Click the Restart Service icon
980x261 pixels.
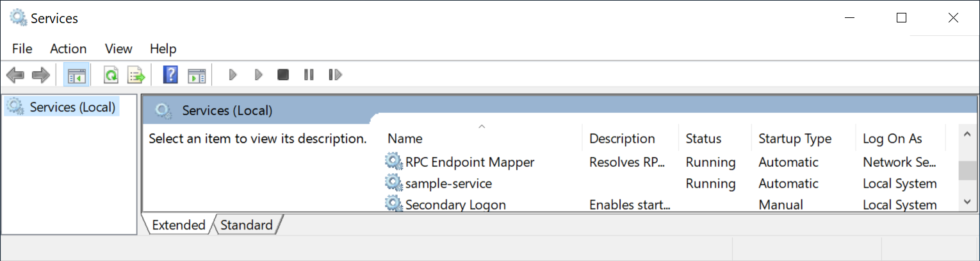click(334, 75)
